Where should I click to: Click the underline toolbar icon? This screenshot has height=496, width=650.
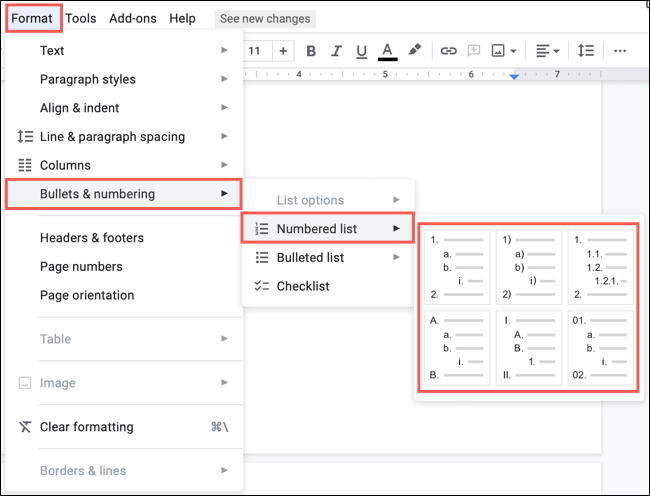pos(361,51)
